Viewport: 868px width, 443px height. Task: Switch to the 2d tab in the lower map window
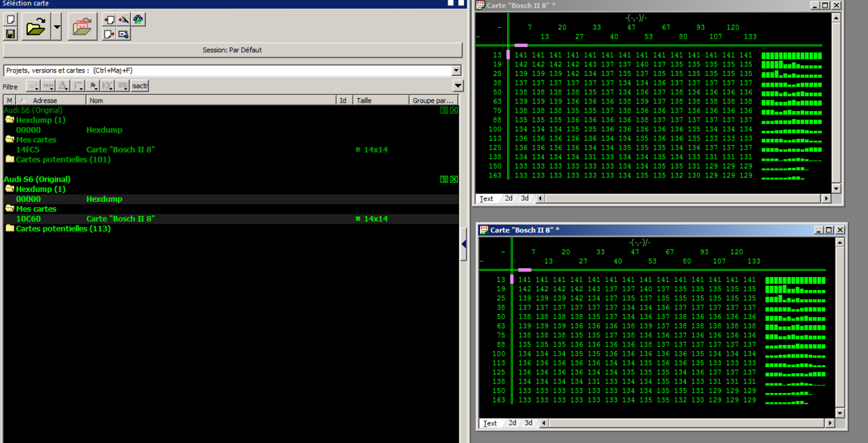(512, 423)
